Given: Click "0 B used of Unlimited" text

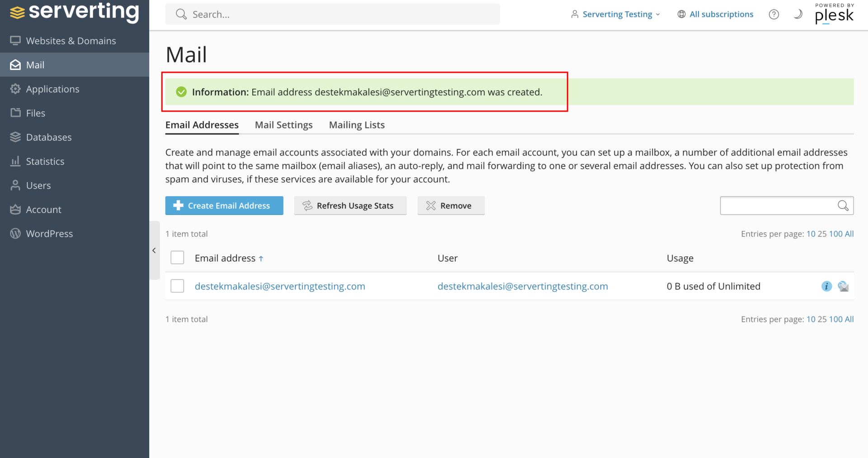Looking at the screenshot, I should coord(713,286).
